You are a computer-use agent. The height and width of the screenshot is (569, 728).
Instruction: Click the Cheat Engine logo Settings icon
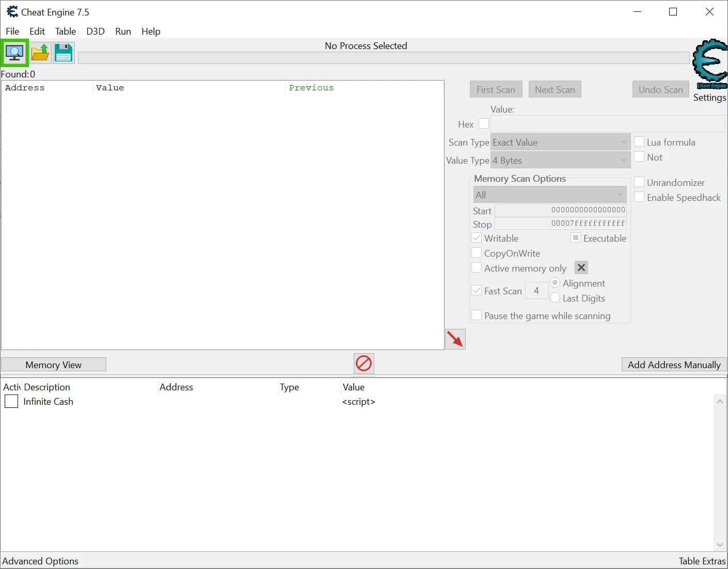point(710,65)
